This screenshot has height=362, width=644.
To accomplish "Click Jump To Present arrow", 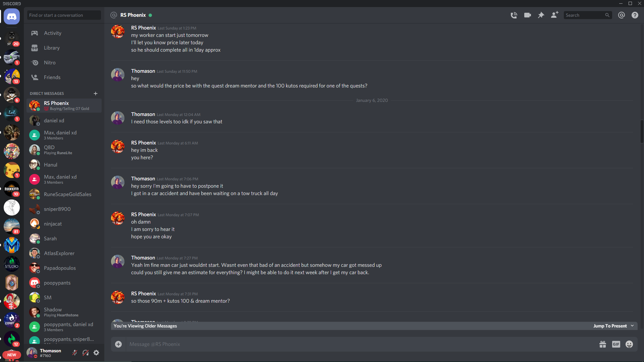I will pyautogui.click(x=632, y=326).
